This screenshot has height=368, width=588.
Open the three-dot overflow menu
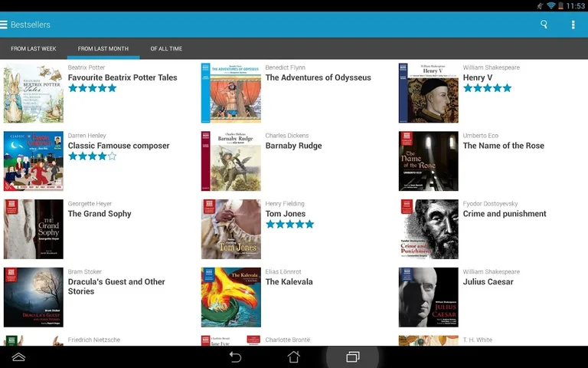pos(573,25)
